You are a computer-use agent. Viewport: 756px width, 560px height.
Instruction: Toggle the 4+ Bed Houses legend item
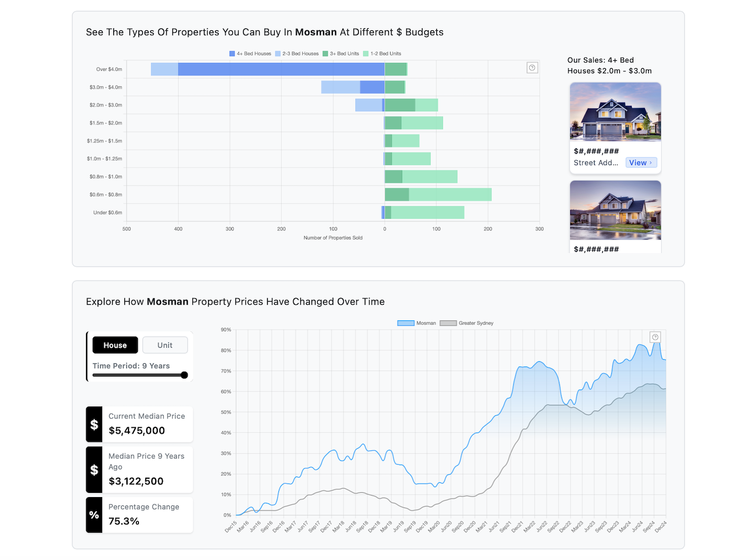[x=250, y=53]
